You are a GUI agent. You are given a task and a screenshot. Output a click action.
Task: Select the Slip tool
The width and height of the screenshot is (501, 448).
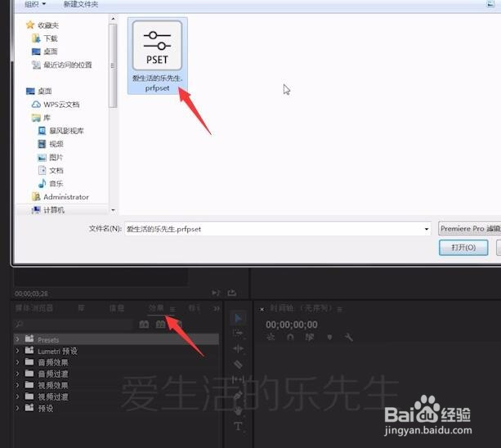point(238,379)
